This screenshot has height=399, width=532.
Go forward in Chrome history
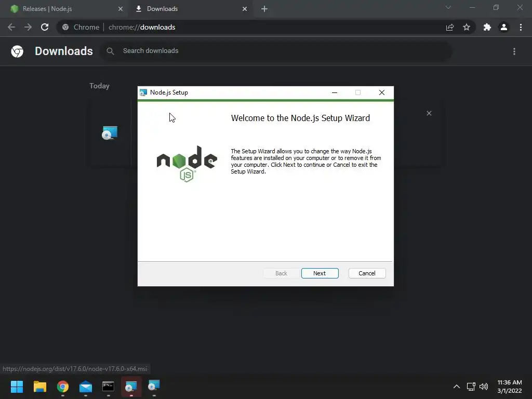pos(28,27)
